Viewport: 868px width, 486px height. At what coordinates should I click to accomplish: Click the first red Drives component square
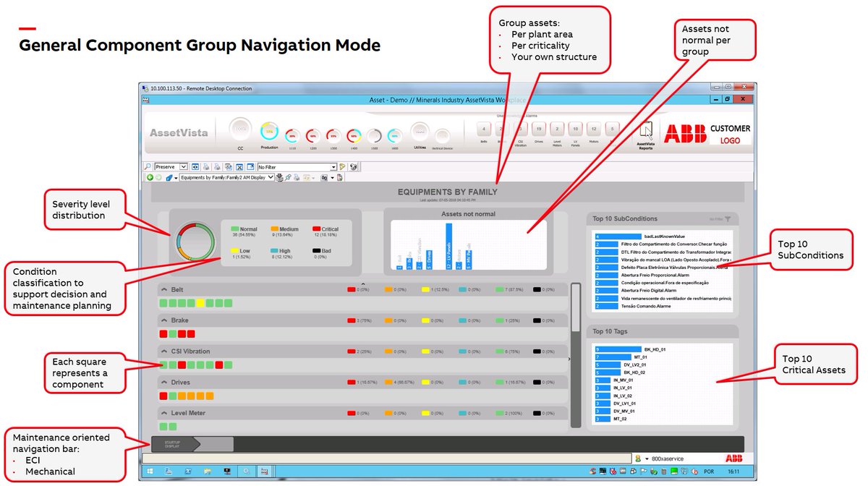point(163,396)
